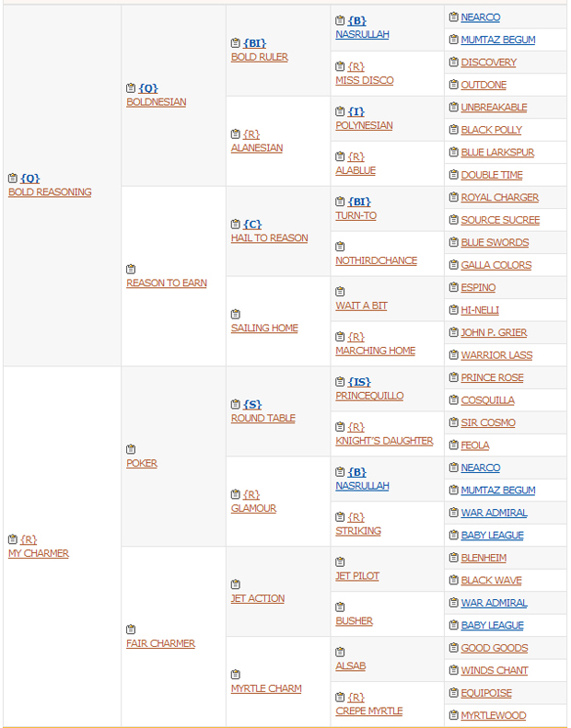Click the clipboard icon next to NEARCO at top
Image resolution: width=571 pixels, height=728 pixels.
tap(453, 17)
